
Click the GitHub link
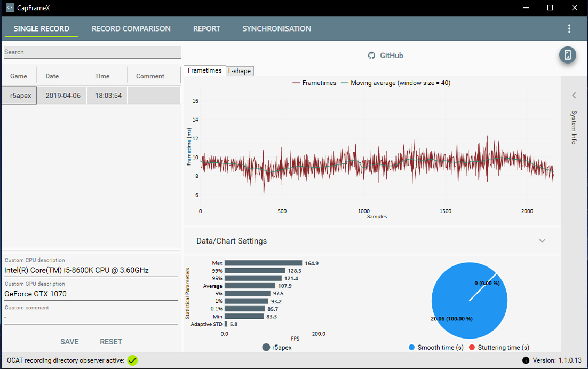392,56
